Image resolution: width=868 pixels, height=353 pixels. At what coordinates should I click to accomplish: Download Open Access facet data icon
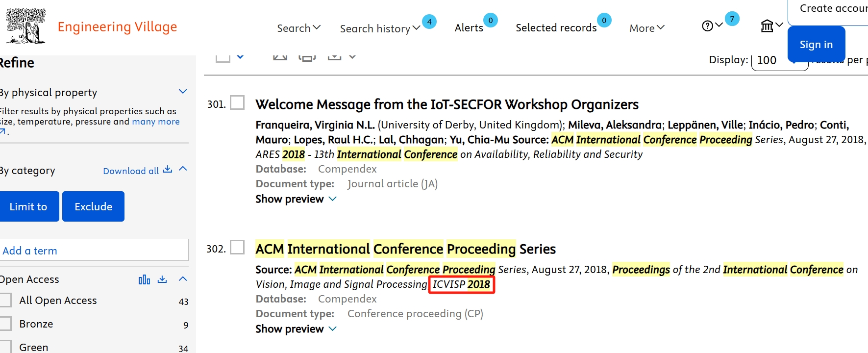click(x=162, y=279)
